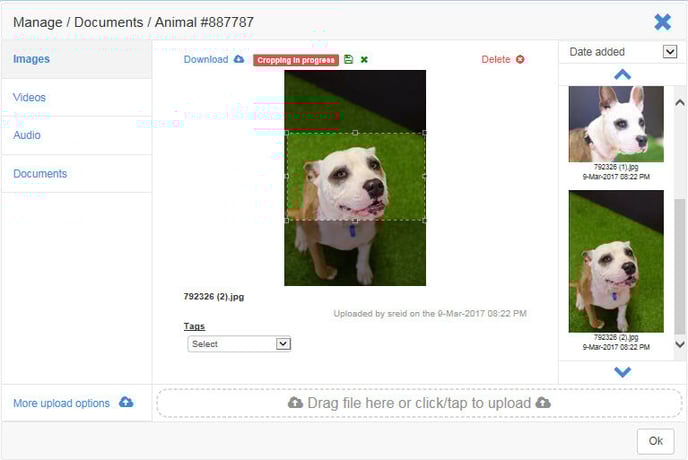Click the thumbnail scrollbar down arrow

tap(680, 343)
